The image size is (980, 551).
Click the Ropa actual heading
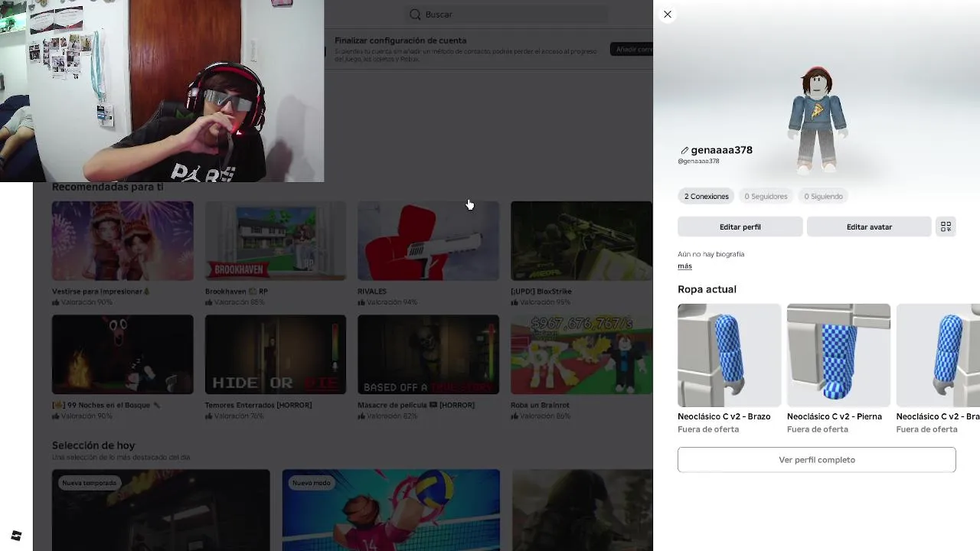707,289
